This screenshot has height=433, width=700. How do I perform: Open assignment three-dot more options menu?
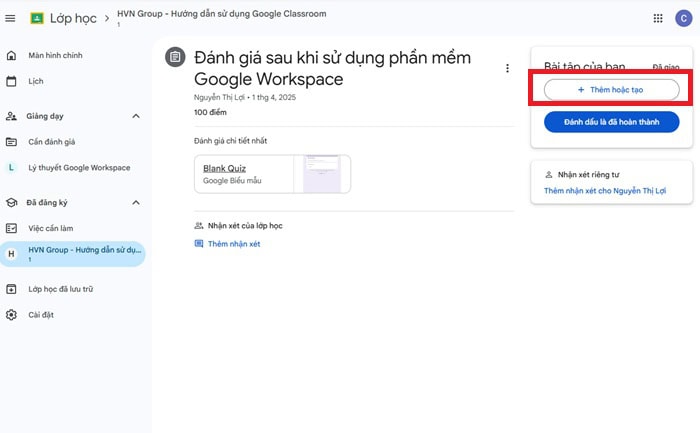507,68
